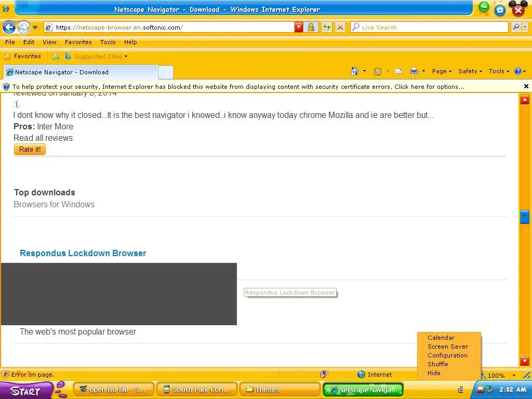The height and width of the screenshot is (399, 532).
Task: Click the popup blocker status bar icon
Action: coord(324,374)
